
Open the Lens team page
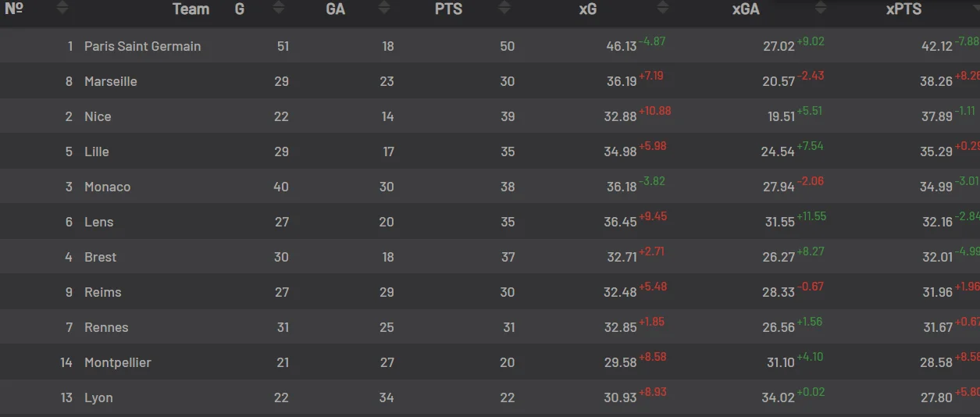pyautogui.click(x=99, y=222)
